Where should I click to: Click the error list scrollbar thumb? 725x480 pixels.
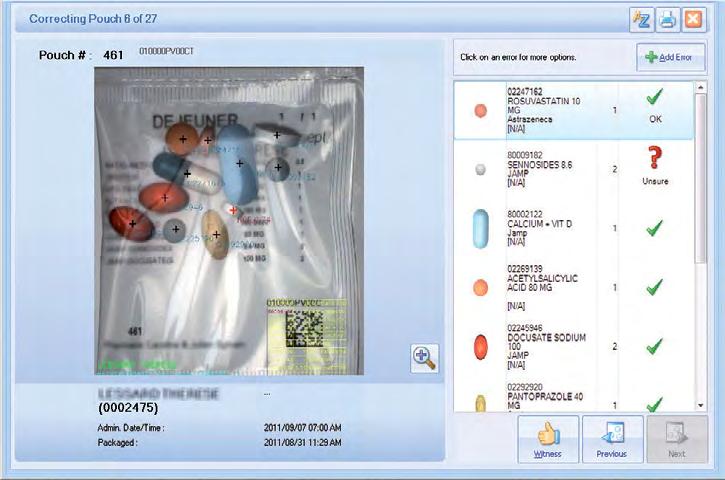(x=700, y=178)
